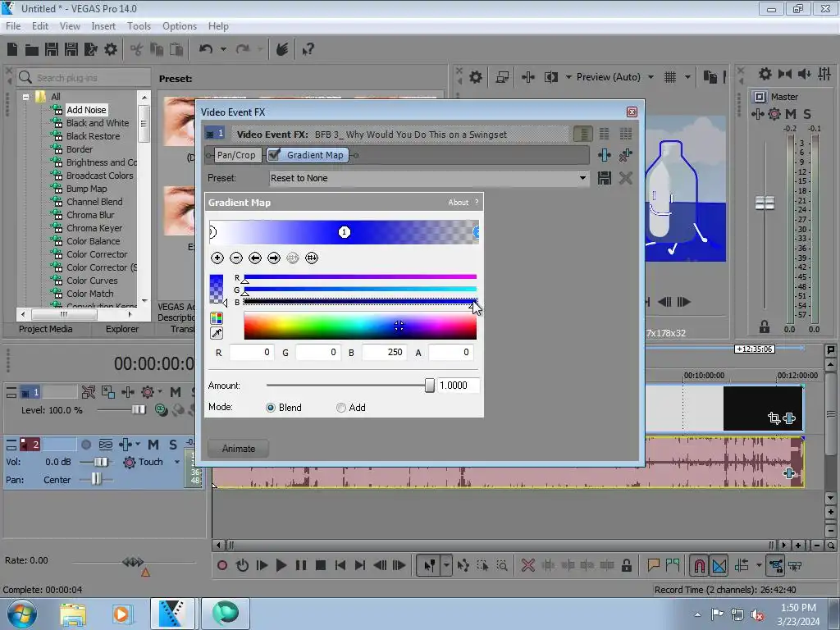840x630 pixels.
Task: Open the Undo history dropdown arrow
Action: tap(223, 49)
